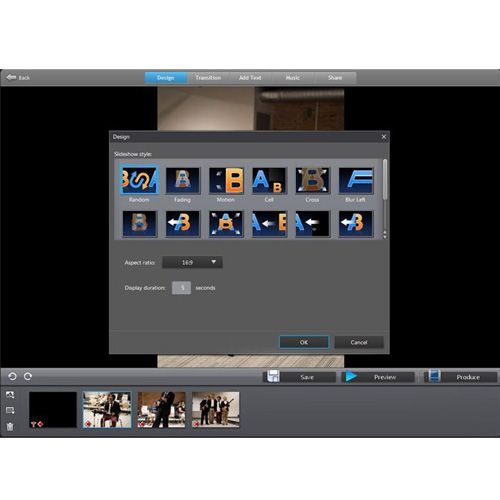The image size is (500, 500).
Task: Select the arrow-AB style icon beneath Blur Left
Action: tap(356, 223)
